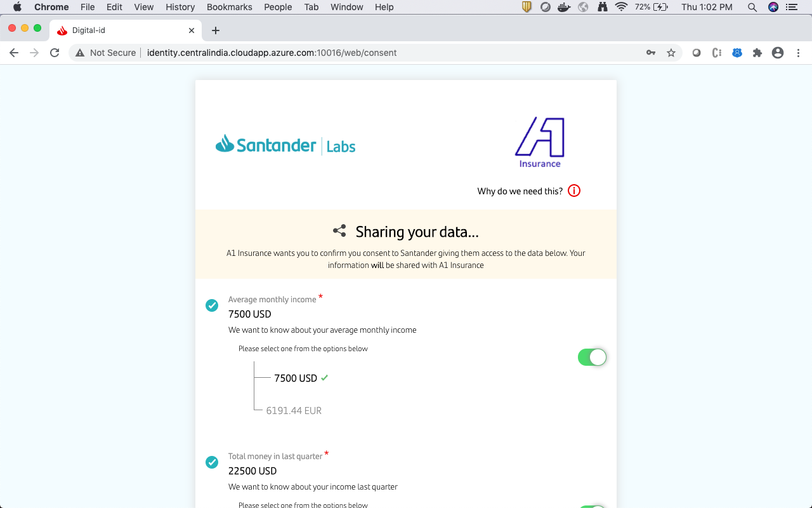
Task: Open the Chrome profile avatar icon
Action: (x=778, y=53)
